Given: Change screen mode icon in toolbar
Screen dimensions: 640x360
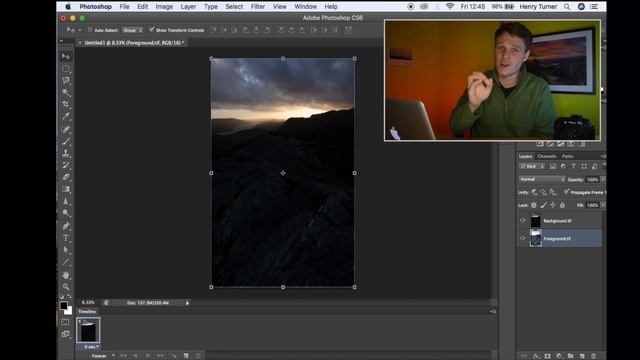Looking at the screenshot, I should pyautogui.click(x=65, y=334).
